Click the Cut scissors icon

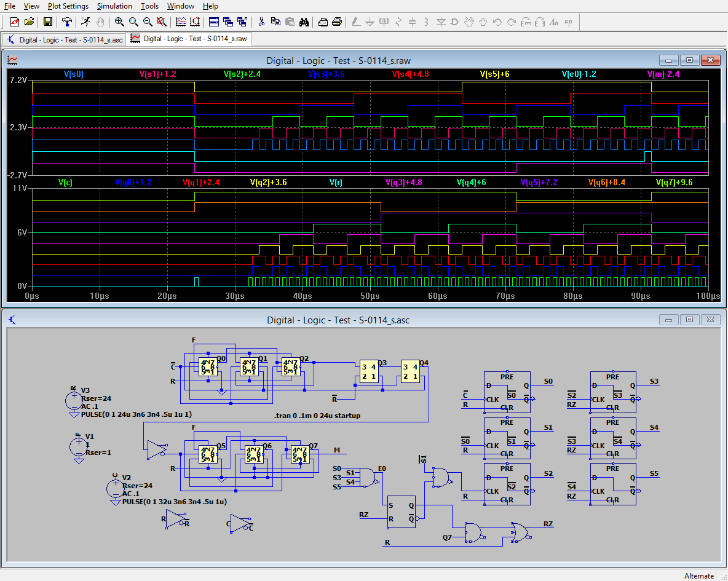261,22
